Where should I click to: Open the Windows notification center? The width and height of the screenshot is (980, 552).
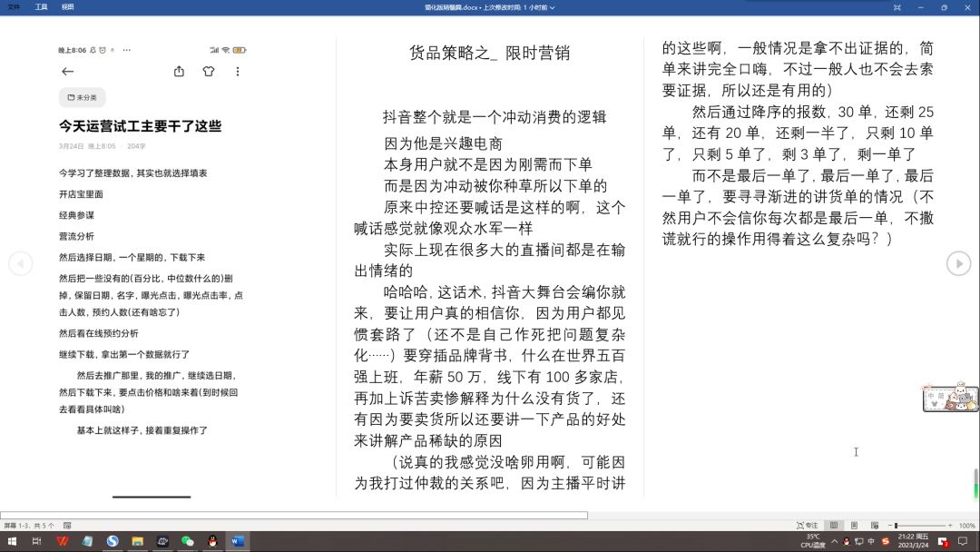[963, 541]
